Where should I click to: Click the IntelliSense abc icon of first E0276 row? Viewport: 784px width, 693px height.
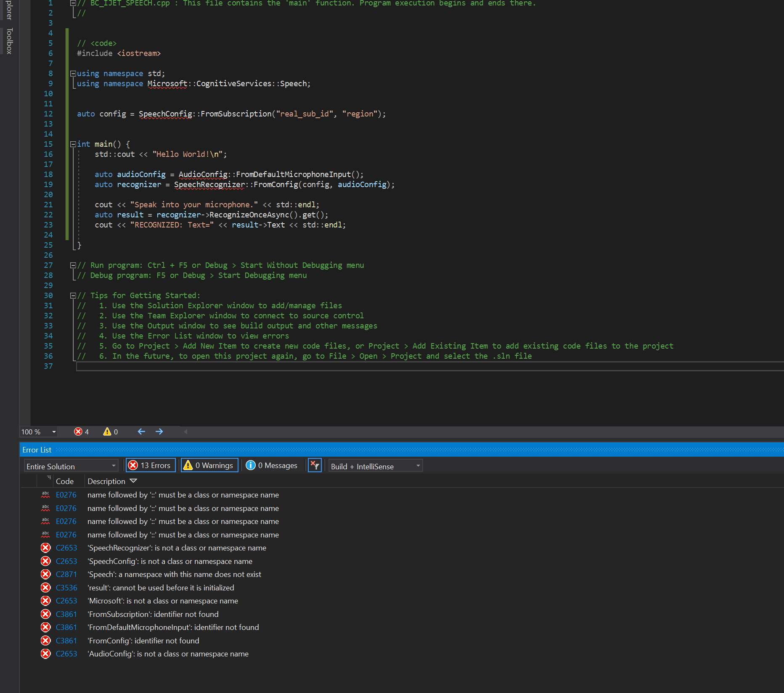pyautogui.click(x=45, y=495)
